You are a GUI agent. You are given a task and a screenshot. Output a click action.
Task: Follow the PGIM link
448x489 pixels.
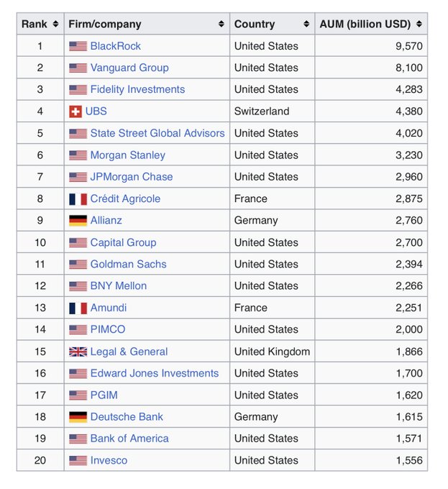(x=104, y=395)
